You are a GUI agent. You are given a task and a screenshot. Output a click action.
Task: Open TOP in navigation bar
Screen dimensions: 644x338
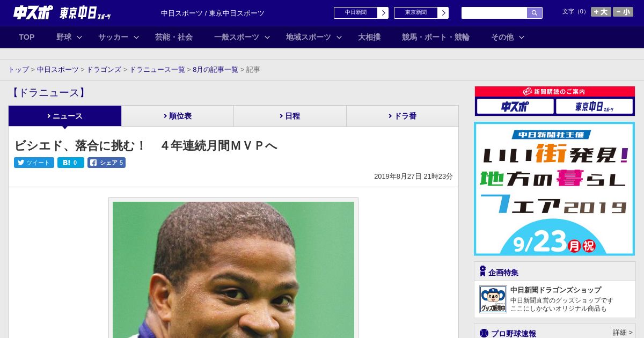click(27, 37)
